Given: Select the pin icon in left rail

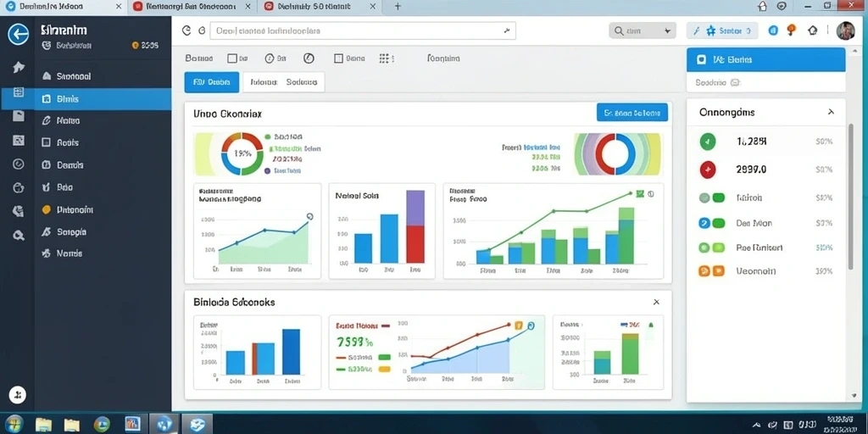Looking at the screenshot, I should point(19,68).
